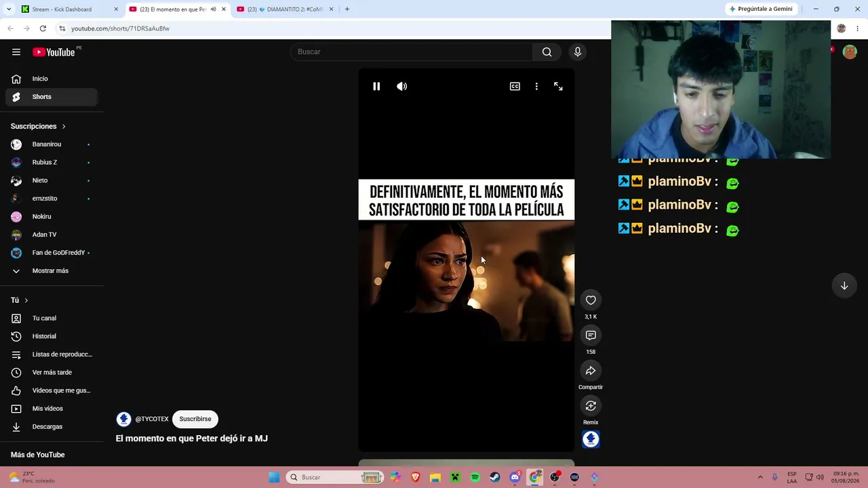Open Mis videos
Viewport: 868px width, 488px height.
tap(52, 409)
